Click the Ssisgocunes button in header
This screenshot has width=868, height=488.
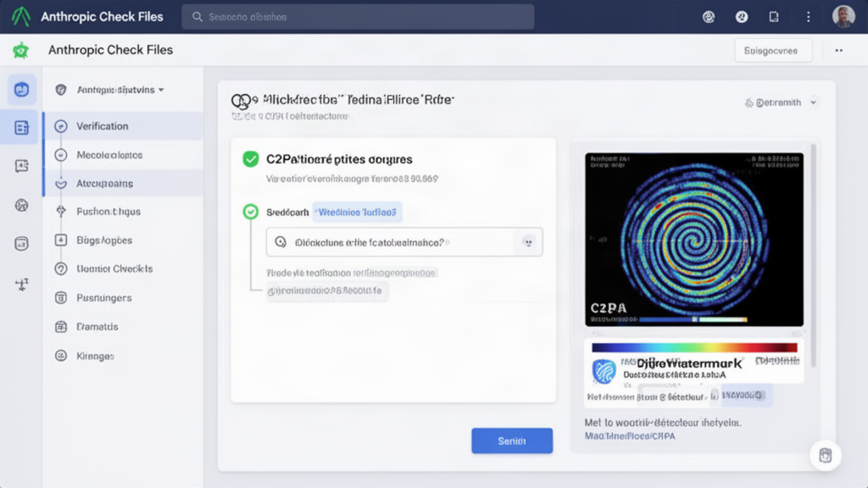point(773,50)
